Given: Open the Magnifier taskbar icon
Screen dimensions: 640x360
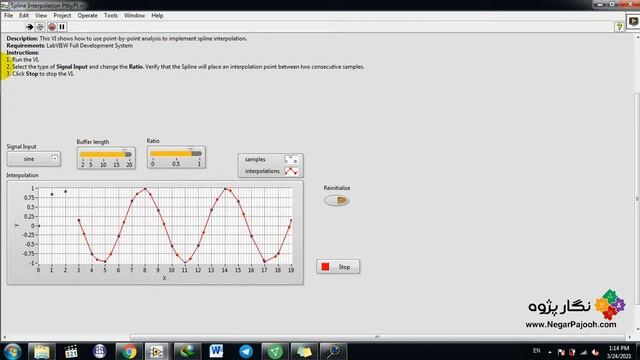Looking at the screenshot, I should tap(333, 351).
